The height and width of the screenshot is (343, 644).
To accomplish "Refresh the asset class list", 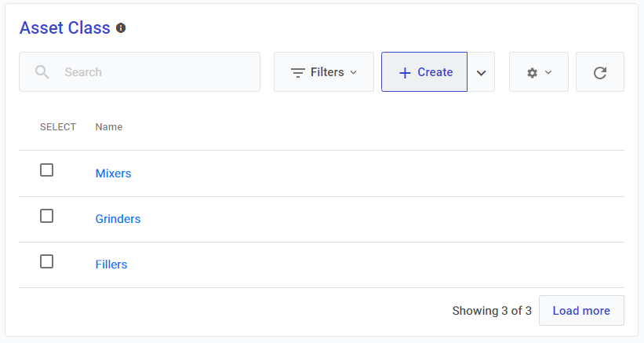I will 600,72.
